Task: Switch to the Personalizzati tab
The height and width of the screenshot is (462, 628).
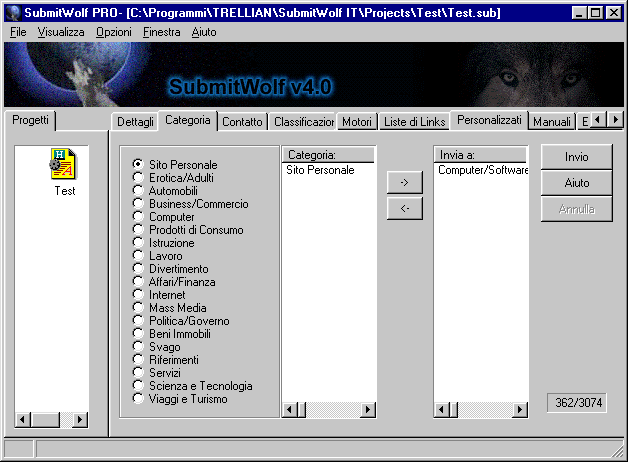Action: 489,120
